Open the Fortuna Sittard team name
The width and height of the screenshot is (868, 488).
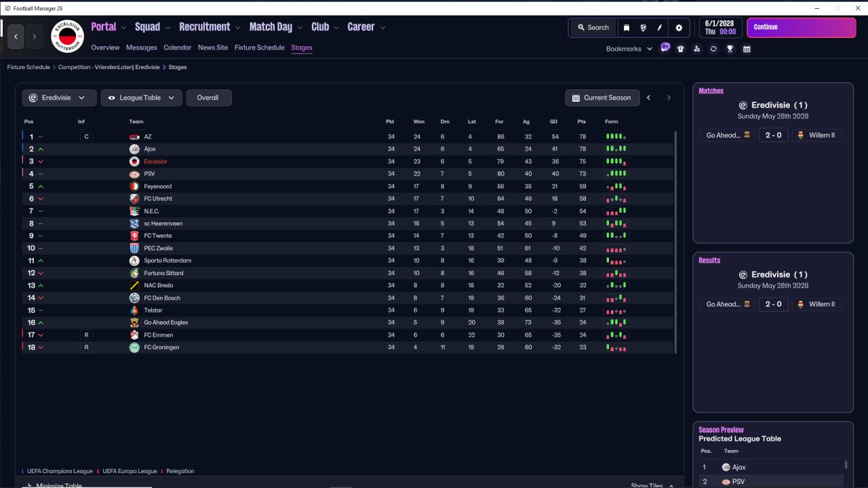pyautogui.click(x=163, y=273)
